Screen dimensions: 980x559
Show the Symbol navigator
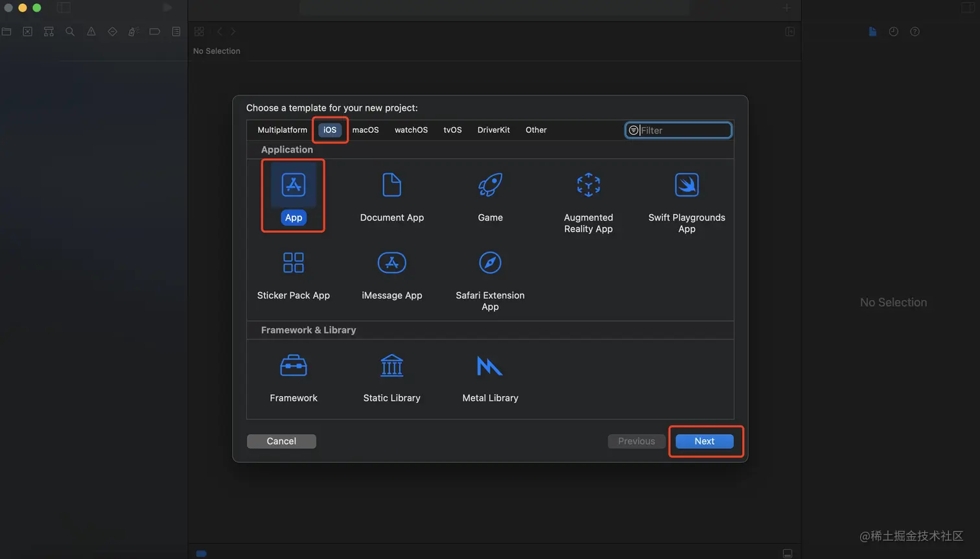pyautogui.click(x=49, y=31)
